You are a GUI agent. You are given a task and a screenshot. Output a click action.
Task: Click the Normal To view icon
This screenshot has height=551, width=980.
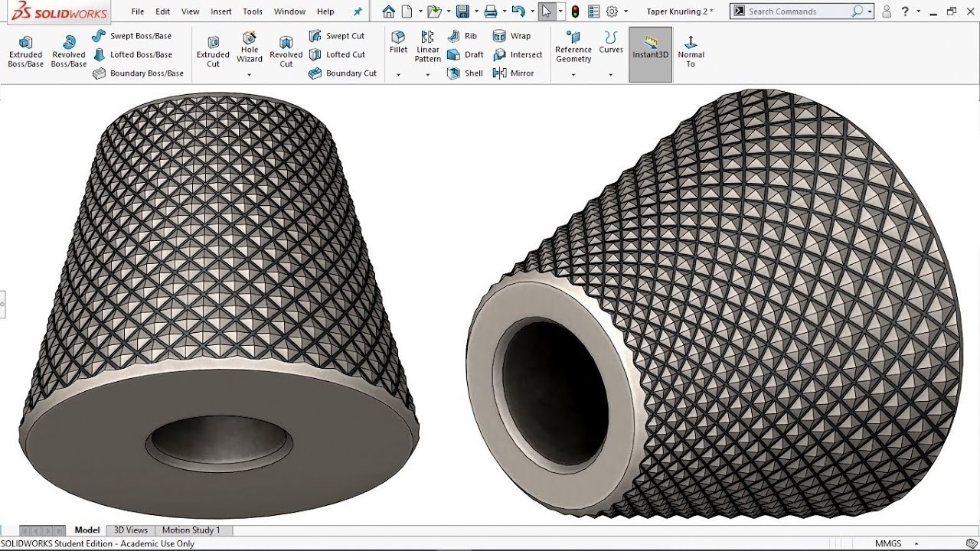tap(691, 52)
